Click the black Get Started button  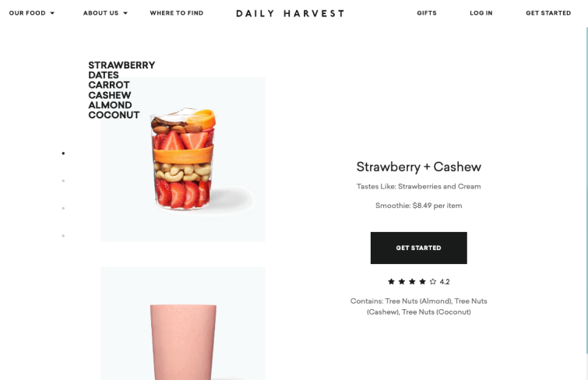[419, 248]
